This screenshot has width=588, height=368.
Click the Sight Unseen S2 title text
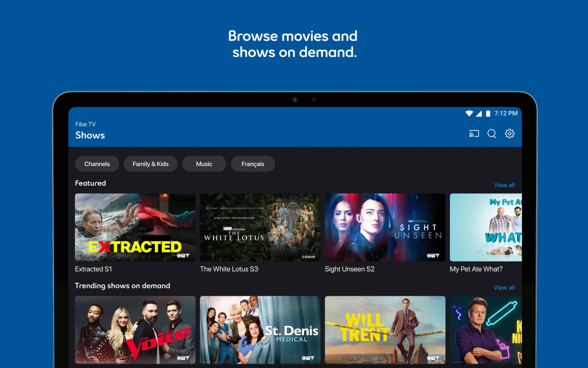click(350, 269)
